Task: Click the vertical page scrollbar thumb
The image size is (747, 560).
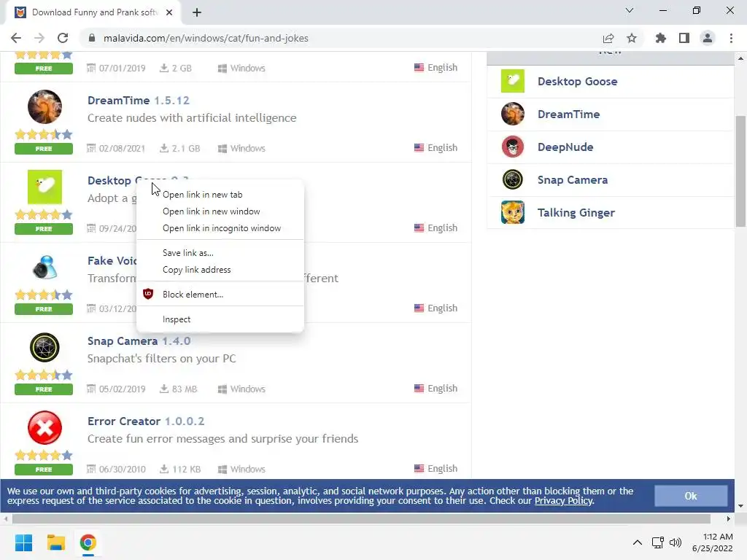Action: click(x=740, y=171)
